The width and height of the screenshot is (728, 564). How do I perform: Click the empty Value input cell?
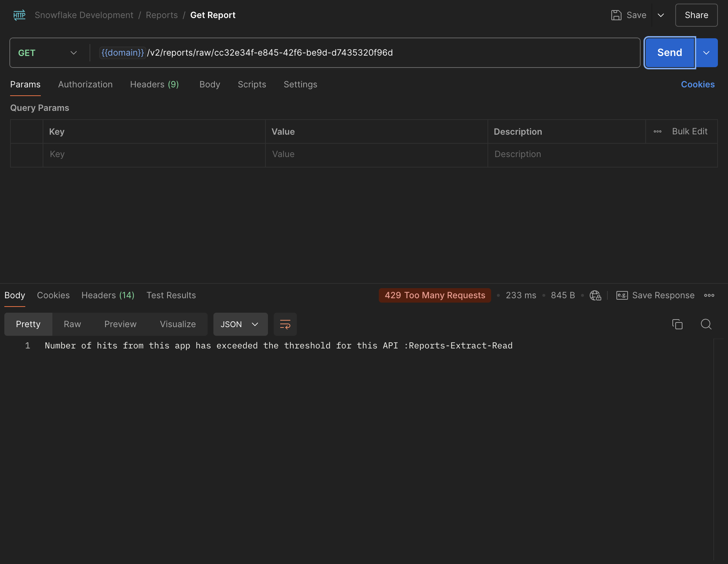[x=377, y=155]
